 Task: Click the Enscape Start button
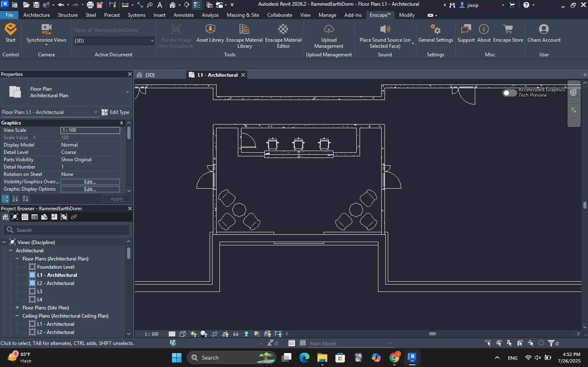point(11,33)
